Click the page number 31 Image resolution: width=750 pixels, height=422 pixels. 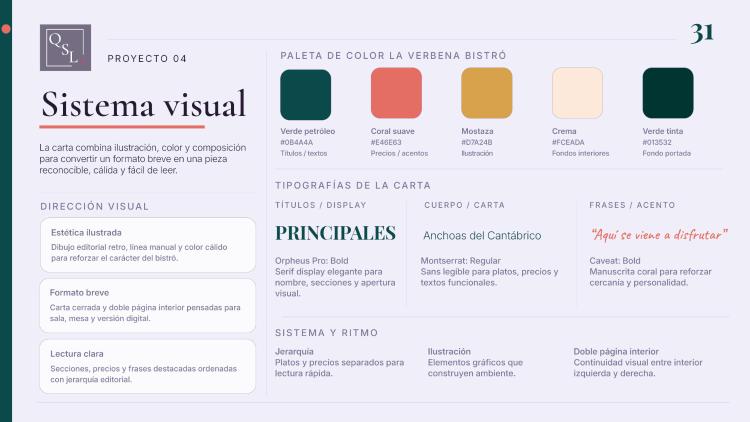tap(702, 33)
